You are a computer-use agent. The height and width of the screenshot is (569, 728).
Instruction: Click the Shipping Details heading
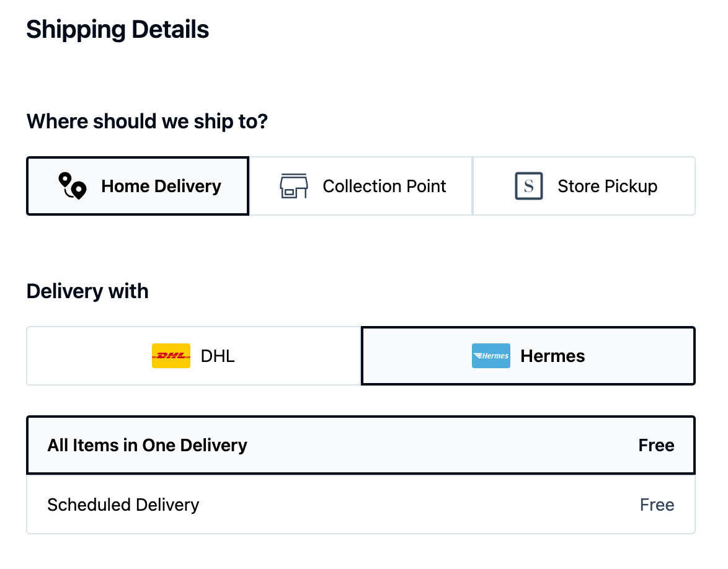118,30
